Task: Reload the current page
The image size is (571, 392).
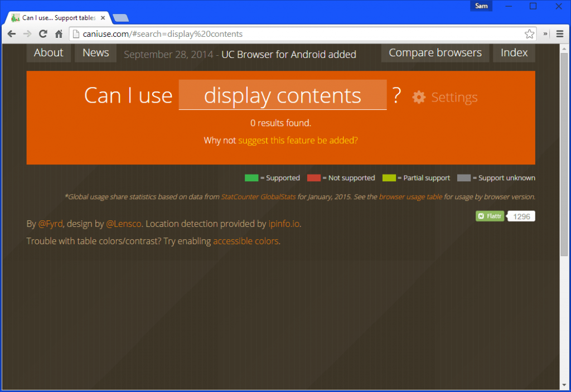Action: [x=43, y=33]
